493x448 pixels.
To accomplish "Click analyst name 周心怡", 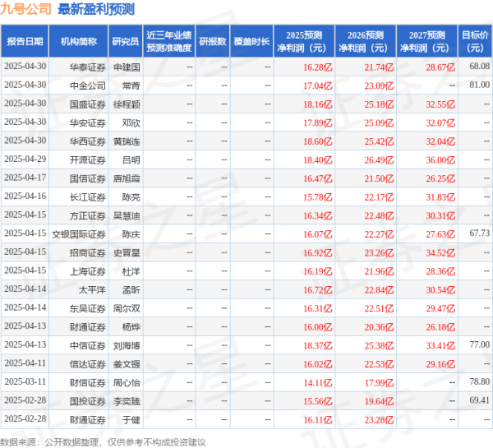I will coord(127,382).
